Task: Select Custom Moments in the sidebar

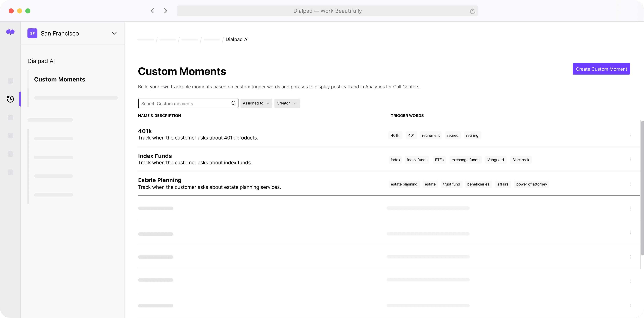Action: [59, 79]
